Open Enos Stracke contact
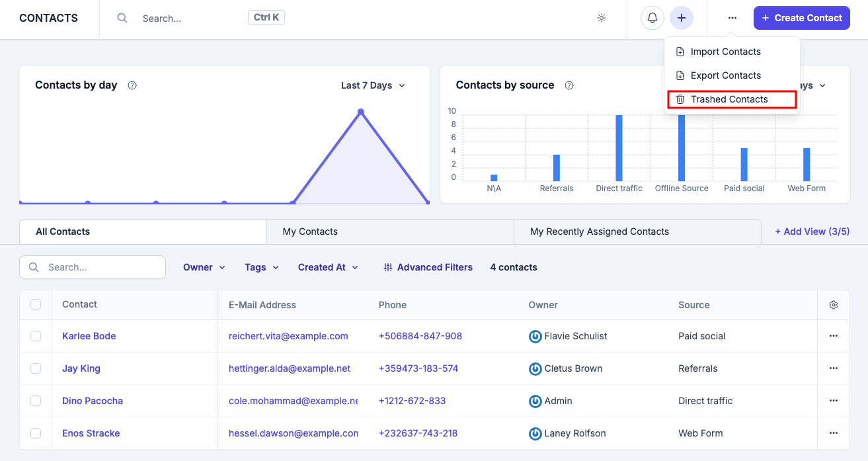868x461 pixels. pyautogui.click(x=91, y=433)
